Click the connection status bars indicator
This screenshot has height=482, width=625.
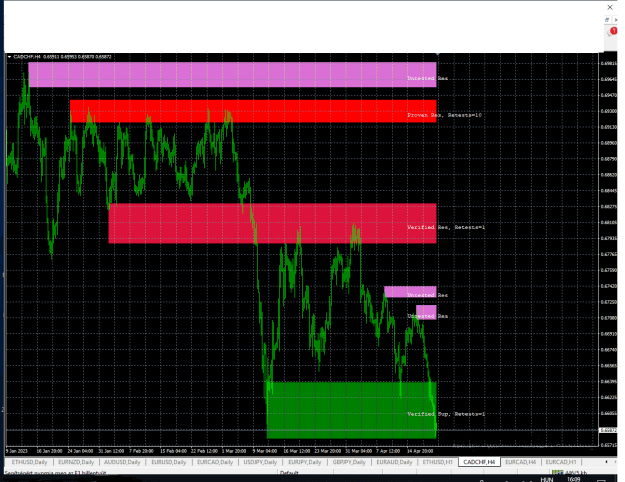(557, 473)
